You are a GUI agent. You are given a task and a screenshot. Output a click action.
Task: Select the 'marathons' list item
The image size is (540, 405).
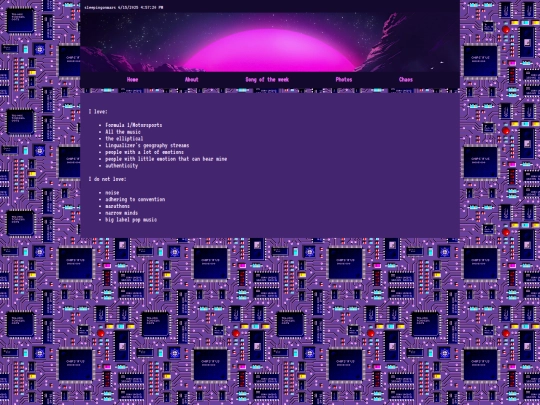[117, 206]
